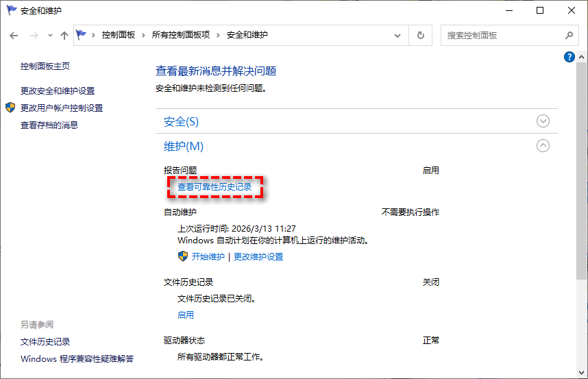The width and height of the screenshot is (588, 379).
Task: Click the refresh button in address bar
Action: [420, 35]
